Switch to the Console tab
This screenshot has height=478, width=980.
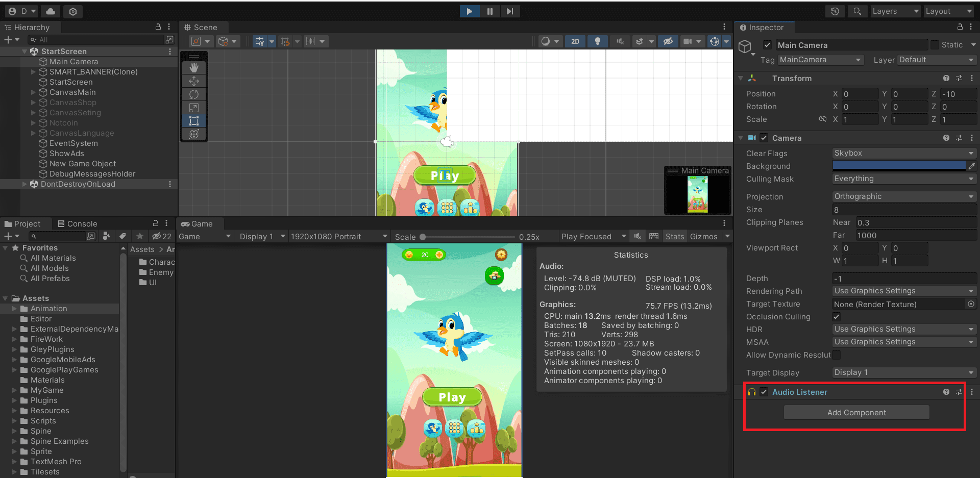click(77, 224)
